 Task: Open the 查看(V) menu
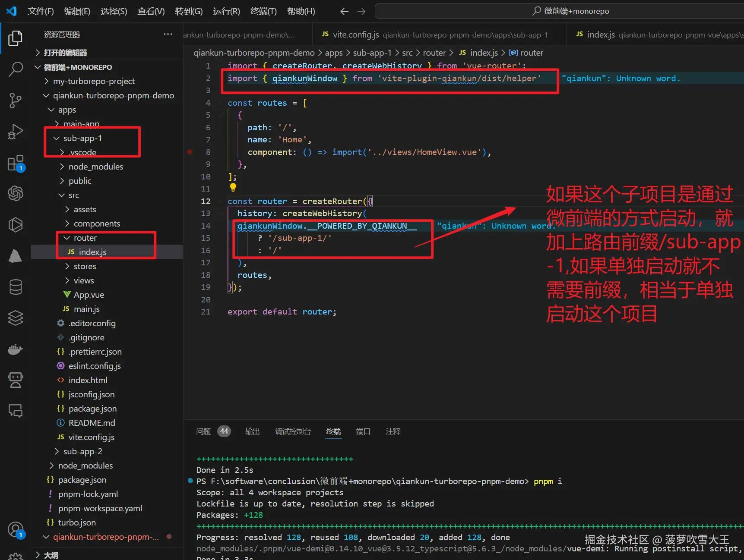point(151,11)
